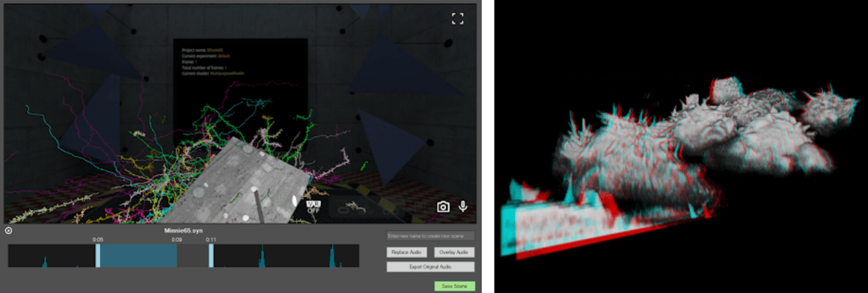Click the Overlay Audio button
Viewport: 868px width, 293px height.
tap(454, 252)
